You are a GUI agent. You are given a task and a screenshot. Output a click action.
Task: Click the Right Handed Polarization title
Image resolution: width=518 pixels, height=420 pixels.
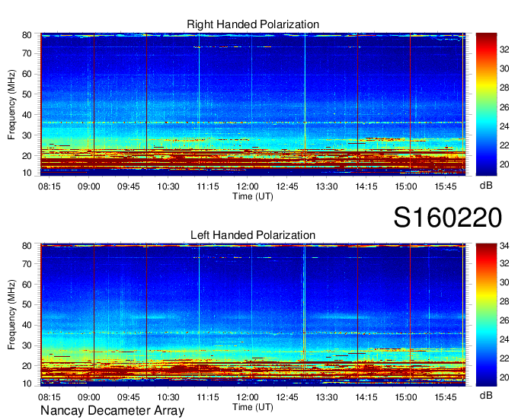click(253, 24)
